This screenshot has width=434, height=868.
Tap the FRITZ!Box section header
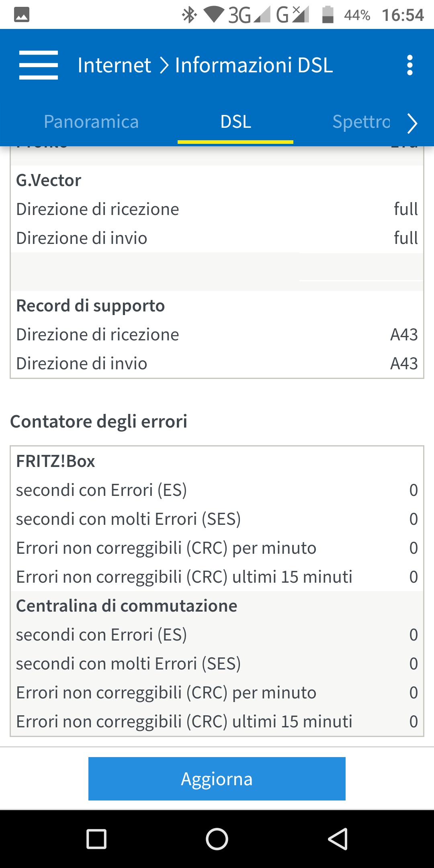click(x=55, y=461)
